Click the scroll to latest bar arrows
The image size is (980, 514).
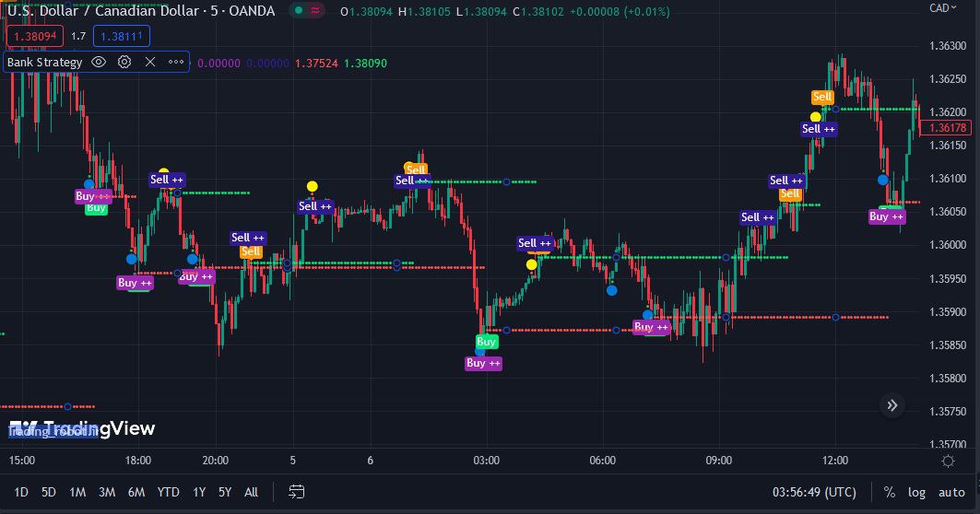point(892,405)
